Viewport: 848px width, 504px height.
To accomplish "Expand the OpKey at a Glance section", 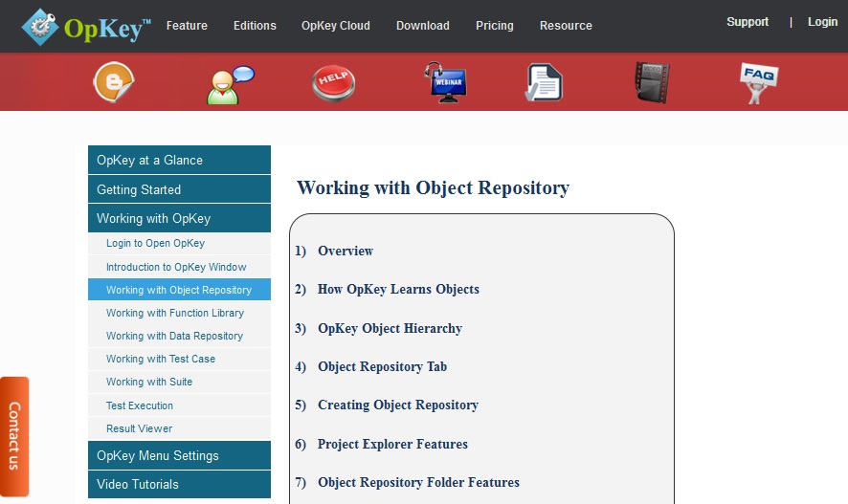I will point(180,160).
